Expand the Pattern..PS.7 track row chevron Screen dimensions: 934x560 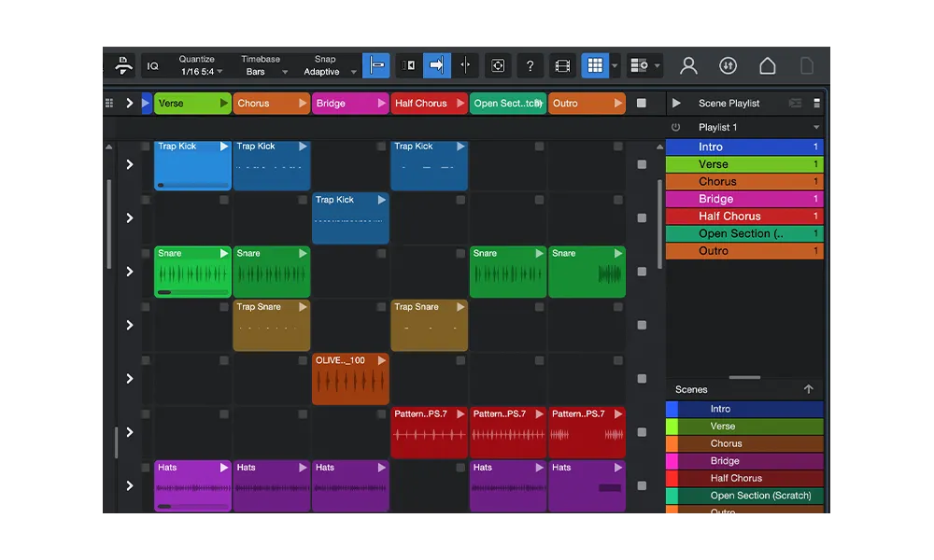tap(129, 432)
